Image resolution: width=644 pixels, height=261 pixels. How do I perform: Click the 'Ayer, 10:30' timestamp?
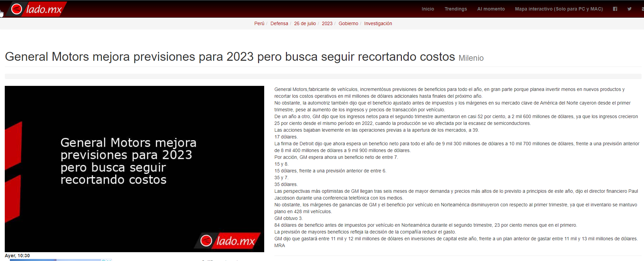point(17,256)
